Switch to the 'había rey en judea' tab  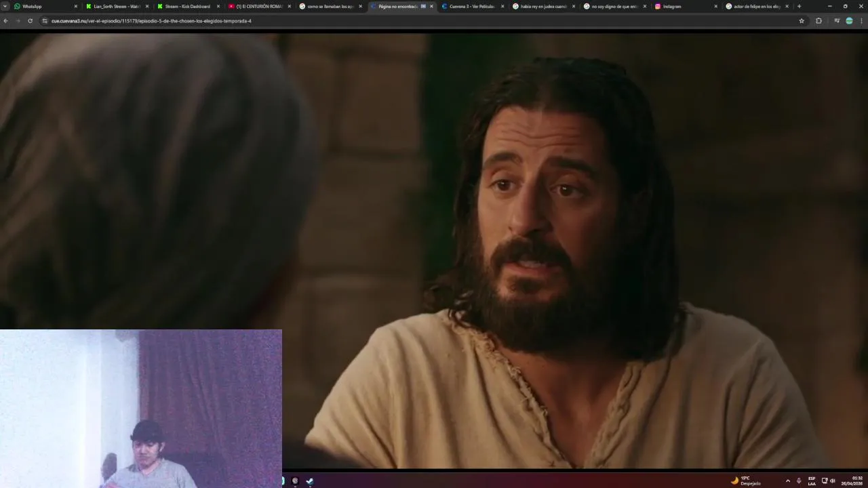(542, 6)
